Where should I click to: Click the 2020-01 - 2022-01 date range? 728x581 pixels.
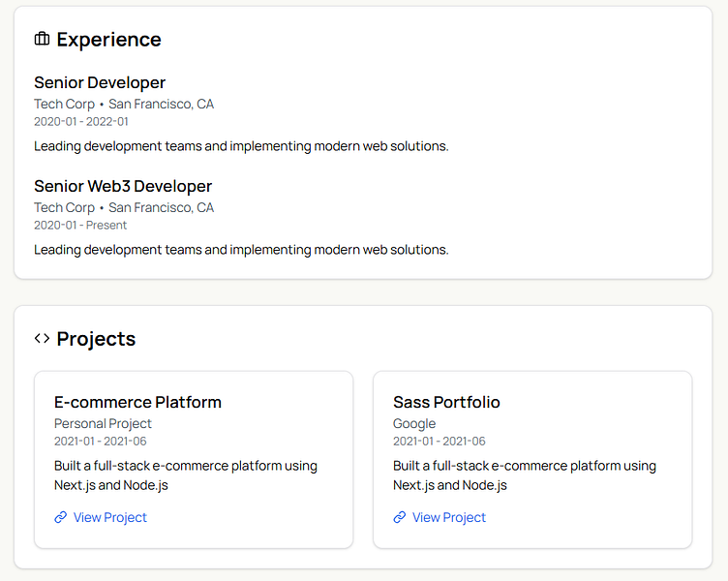[x=81, y=122]
